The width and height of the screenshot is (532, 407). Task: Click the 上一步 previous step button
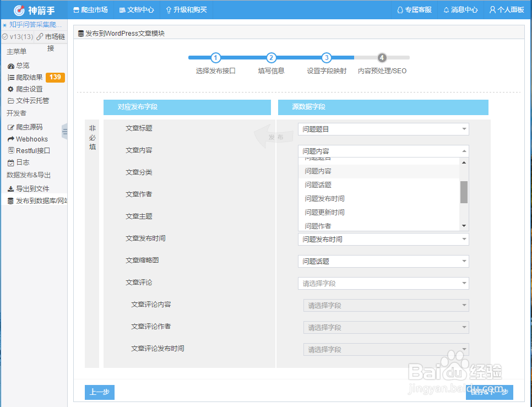(99, 392)
